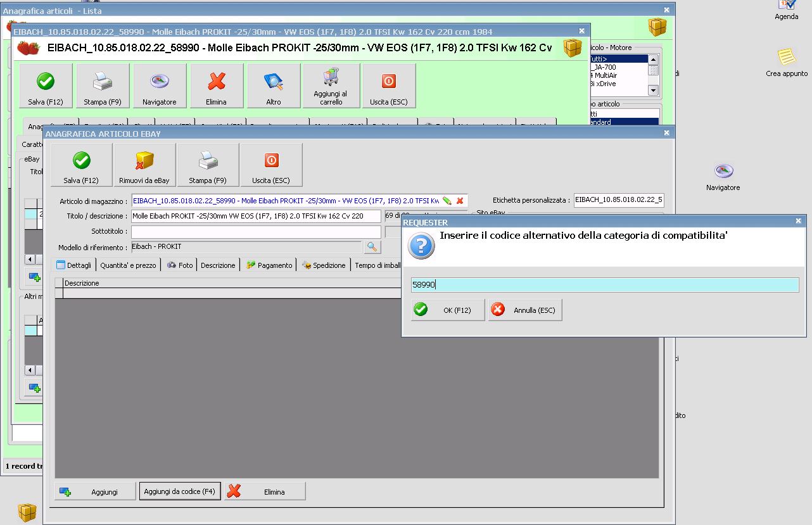Image resolution: width=812 pixels, height=525 pixels.
Task: Click Uscita (ESC) in the EIBACH article window
Action: coord(389,86)
